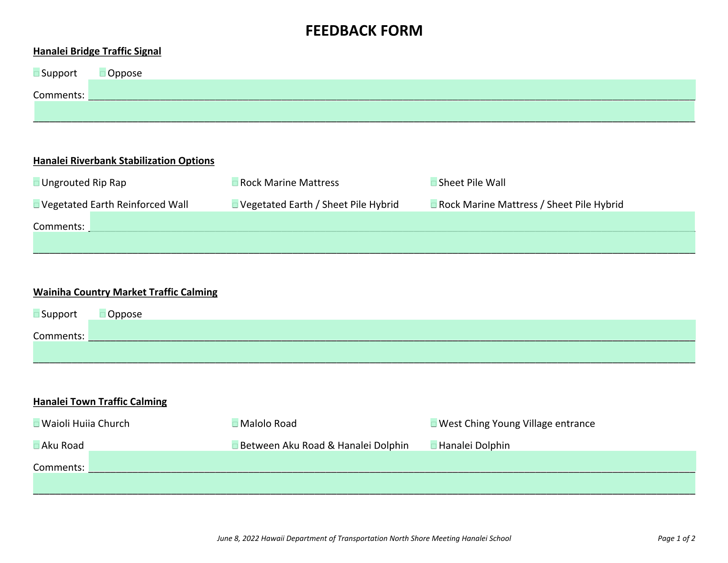
Task: Check Support under Wainiha Country Market
Action: click(37, 314)
